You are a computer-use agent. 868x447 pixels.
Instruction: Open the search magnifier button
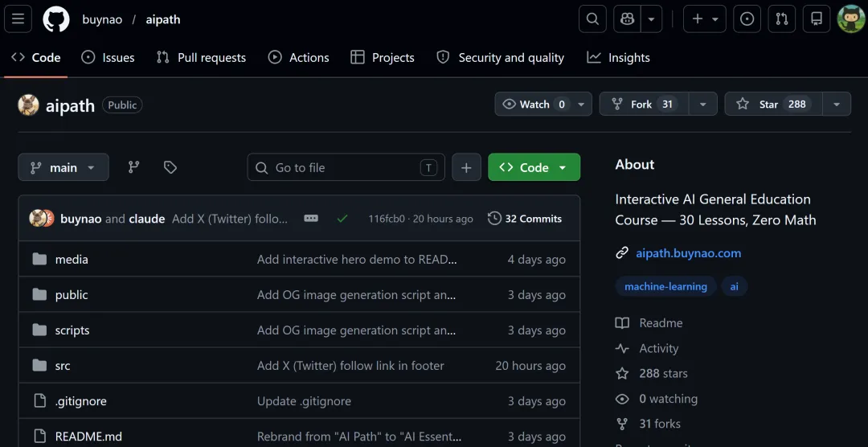click(592, 19)
